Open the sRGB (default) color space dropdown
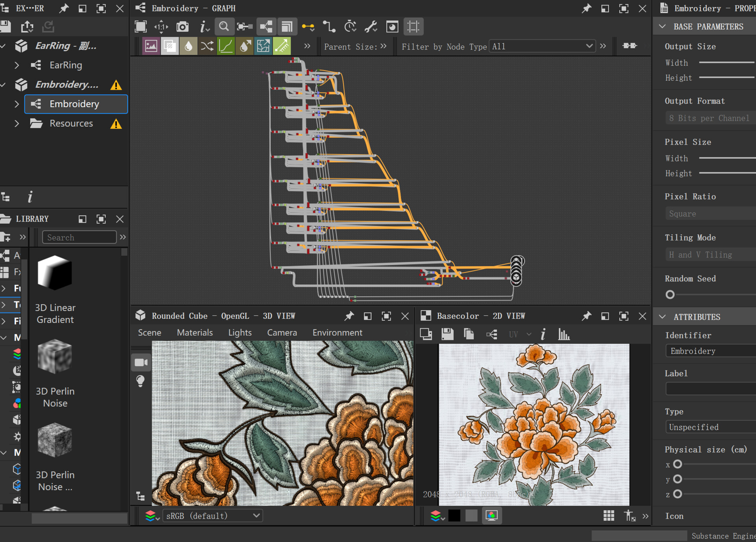 click(x=213, y=516)
